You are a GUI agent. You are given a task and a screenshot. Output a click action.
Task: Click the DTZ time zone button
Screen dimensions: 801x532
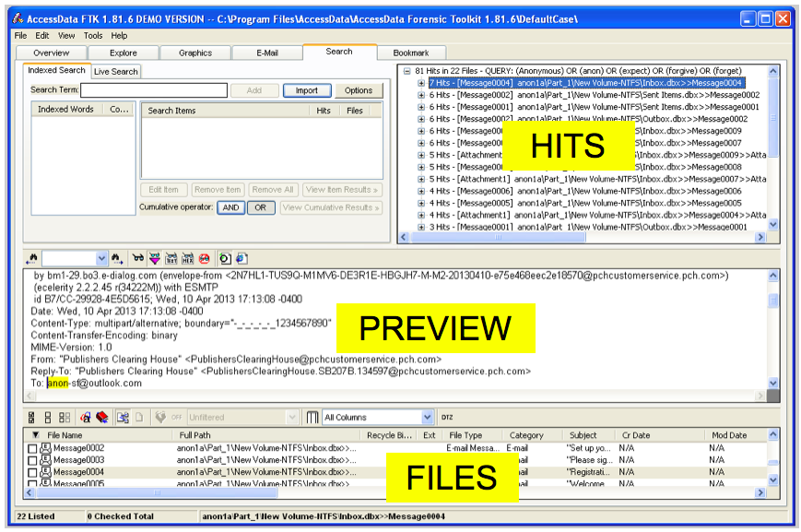tap(447, 418)
